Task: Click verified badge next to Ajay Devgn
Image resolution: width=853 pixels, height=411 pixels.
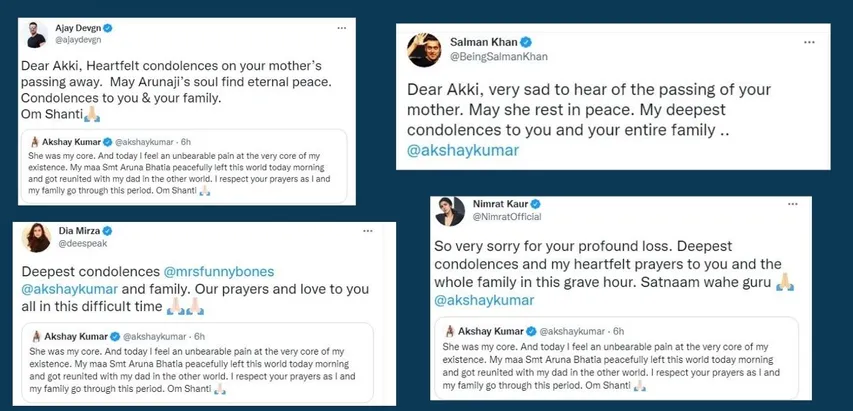Action: pos(108,28)
